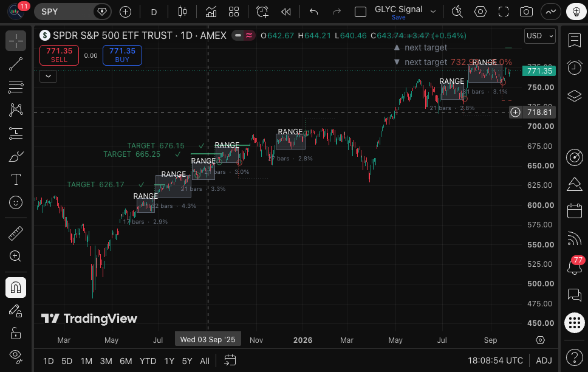The height and width of the screenshot is (372, 588).
Task: Open chart settings hexagon in top toolbar
Action: [x=480, y=12]
